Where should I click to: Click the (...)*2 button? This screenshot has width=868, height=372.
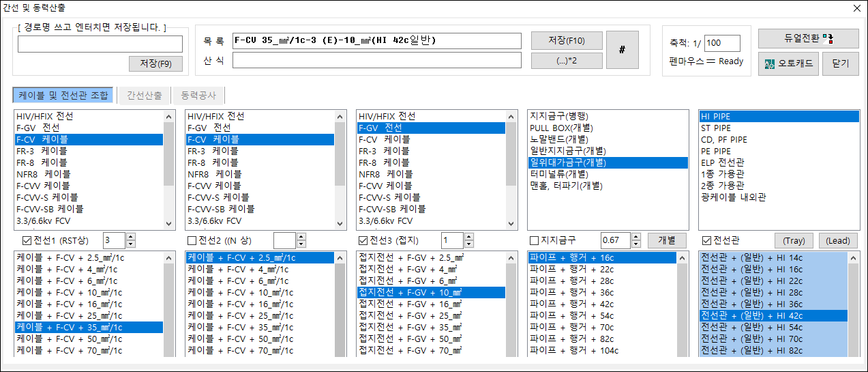coord(567,60)
